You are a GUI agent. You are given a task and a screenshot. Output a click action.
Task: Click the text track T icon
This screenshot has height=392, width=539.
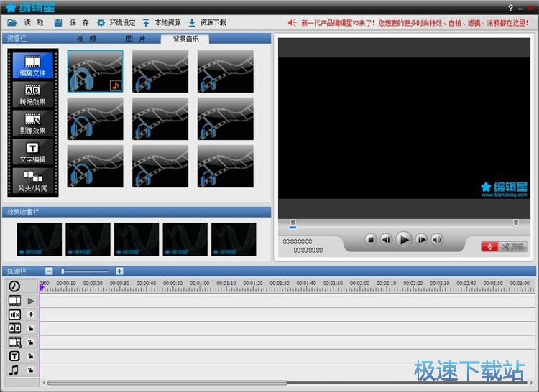point(14,356)
